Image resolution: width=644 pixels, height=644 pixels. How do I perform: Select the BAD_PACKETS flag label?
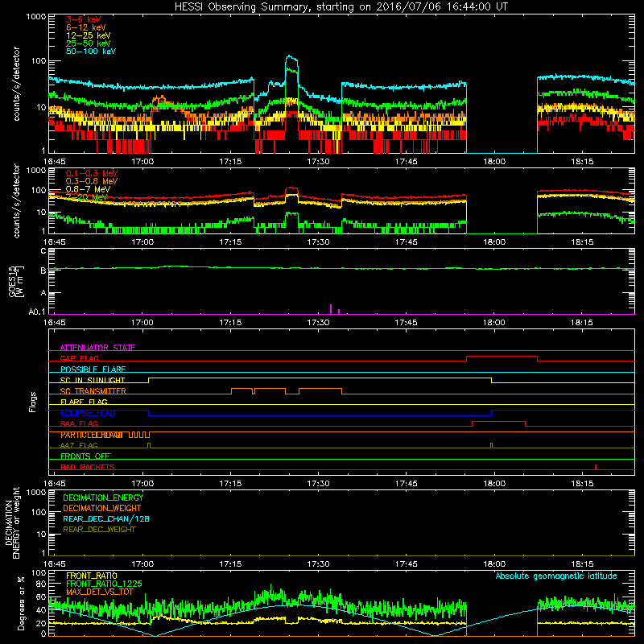tap(88, 467)
